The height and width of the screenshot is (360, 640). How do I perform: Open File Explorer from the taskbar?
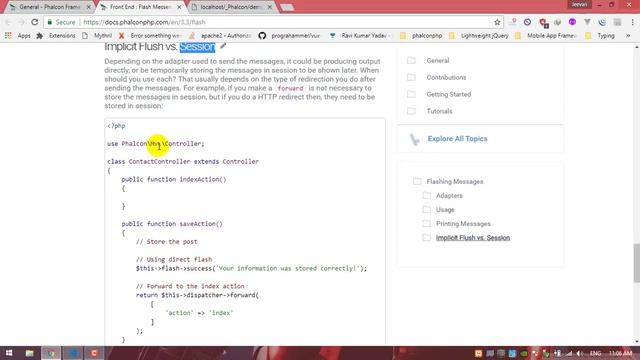coord(29,353)
